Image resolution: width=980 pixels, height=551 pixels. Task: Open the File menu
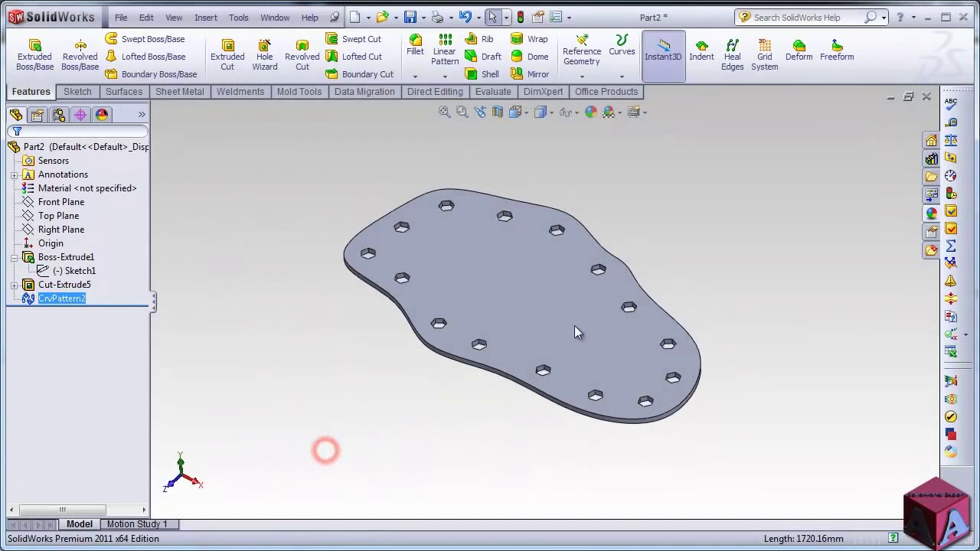121,18
